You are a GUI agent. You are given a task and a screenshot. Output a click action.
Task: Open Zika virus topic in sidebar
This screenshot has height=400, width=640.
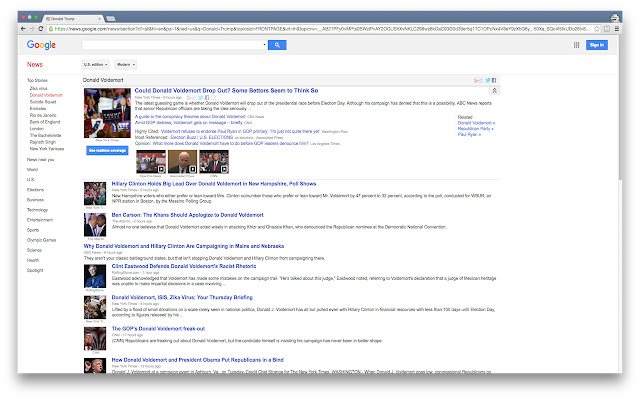[38, 87]
